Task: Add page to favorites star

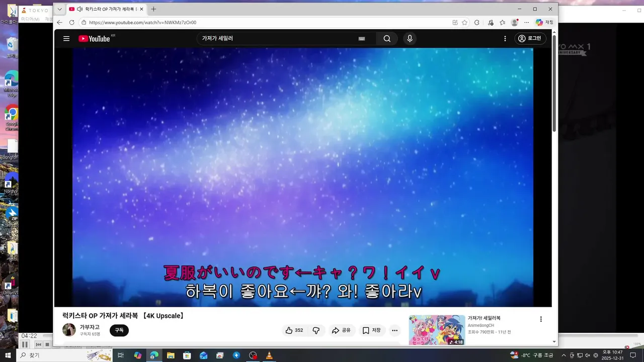Action: (464, 23)
